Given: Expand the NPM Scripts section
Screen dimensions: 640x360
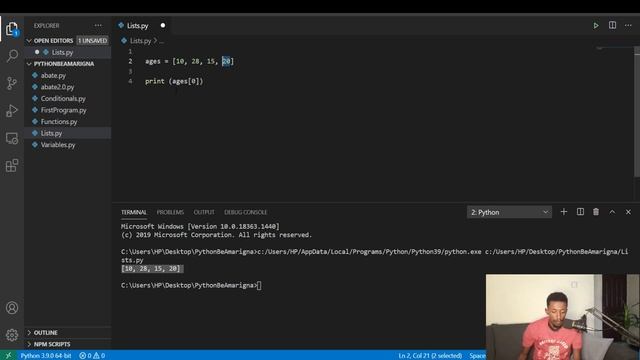Looking at the screenshot, I should [67, 344].
